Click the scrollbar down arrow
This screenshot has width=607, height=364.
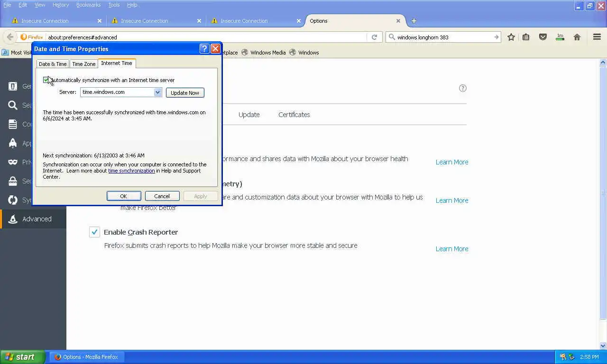(603, 346)
